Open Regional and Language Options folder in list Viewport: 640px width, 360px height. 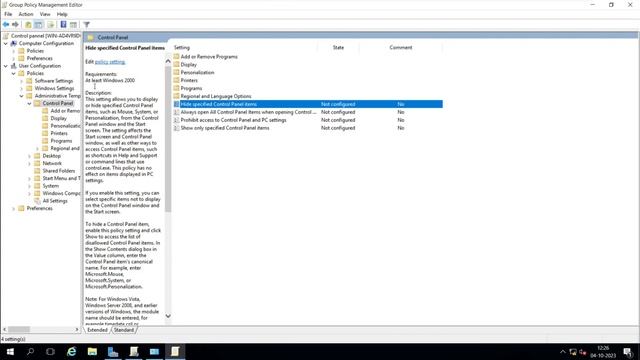216,96
